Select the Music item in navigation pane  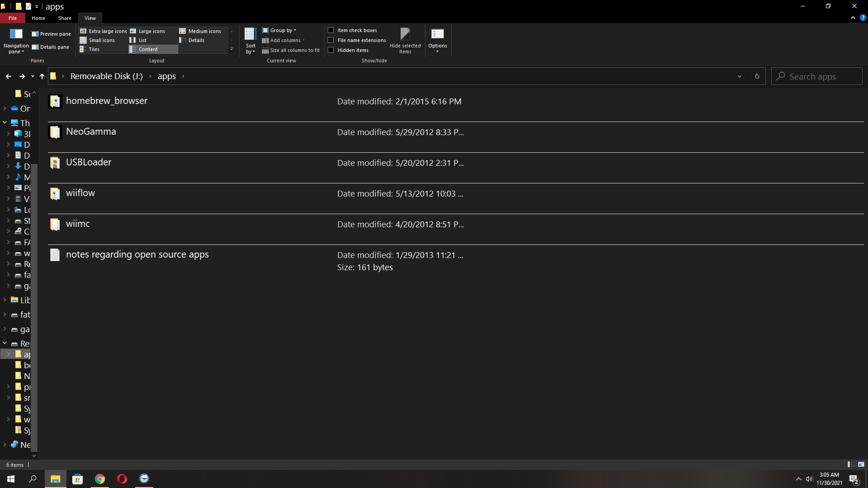click(22, 177)
